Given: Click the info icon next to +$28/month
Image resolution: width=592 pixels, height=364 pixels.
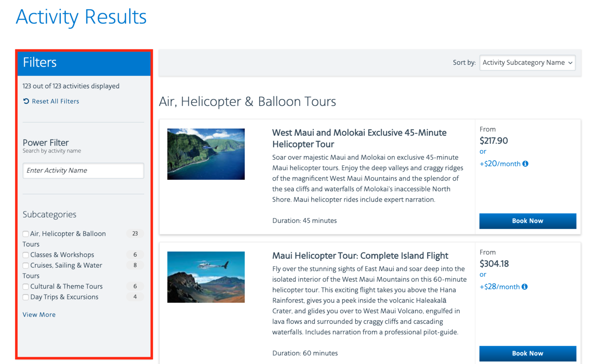Looking at the screenshot, I should click(x=525, y=287).
